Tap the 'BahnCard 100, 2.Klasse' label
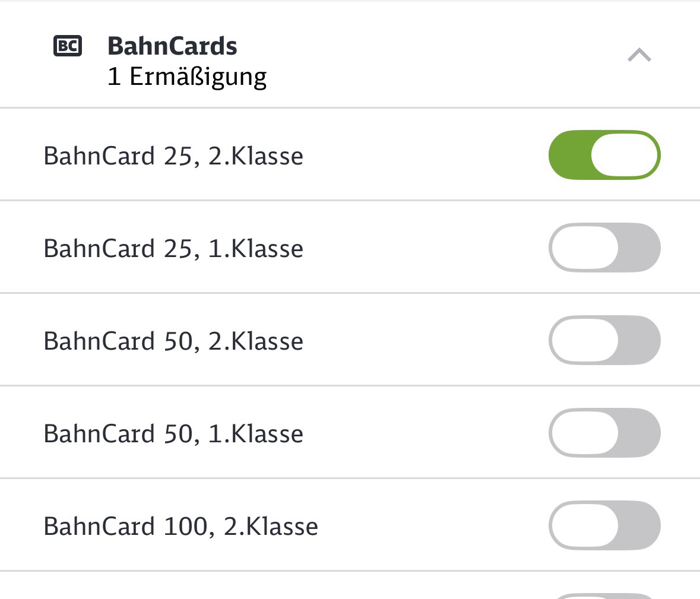This screenshot has width=700, height=599. click(181, 526)
